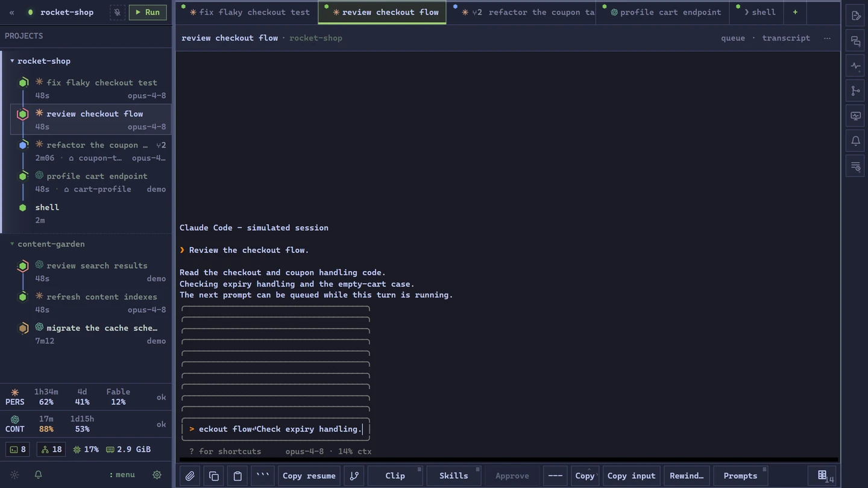
Task: Open the activity pulse icon in right sidebar
Action: (855, 66)
